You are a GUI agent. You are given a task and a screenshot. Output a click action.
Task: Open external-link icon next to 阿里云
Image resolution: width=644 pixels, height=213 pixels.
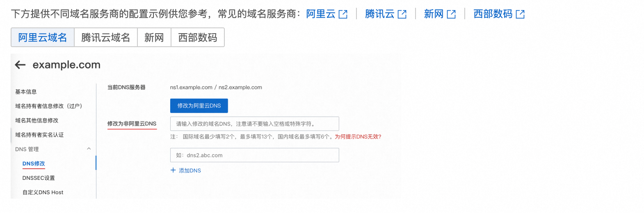(343, 14)
